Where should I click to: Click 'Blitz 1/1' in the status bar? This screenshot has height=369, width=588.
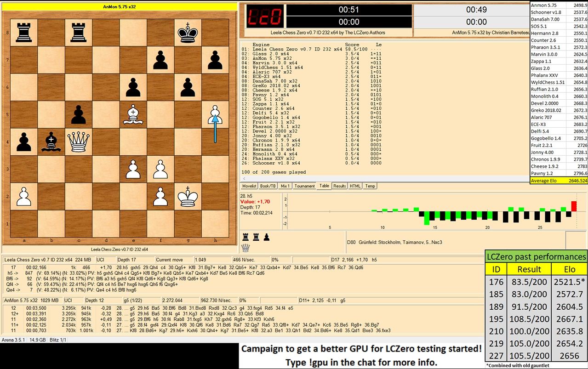tap(57, 340)
